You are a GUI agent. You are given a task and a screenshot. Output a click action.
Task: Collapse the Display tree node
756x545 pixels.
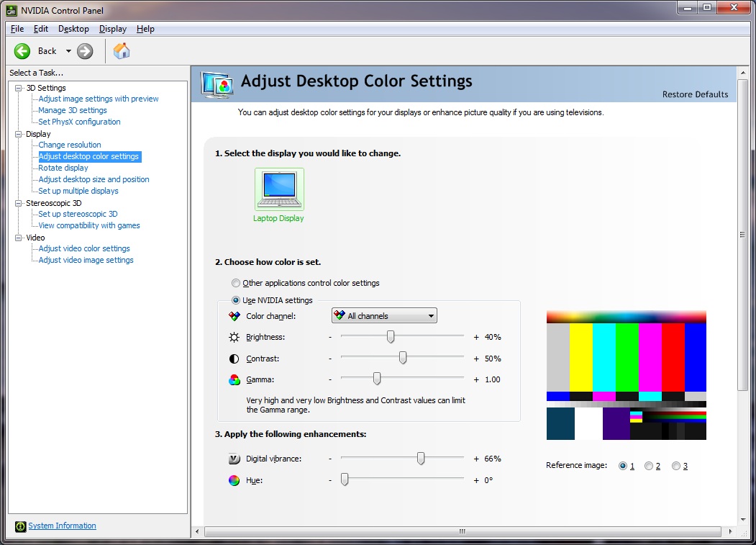18,134
